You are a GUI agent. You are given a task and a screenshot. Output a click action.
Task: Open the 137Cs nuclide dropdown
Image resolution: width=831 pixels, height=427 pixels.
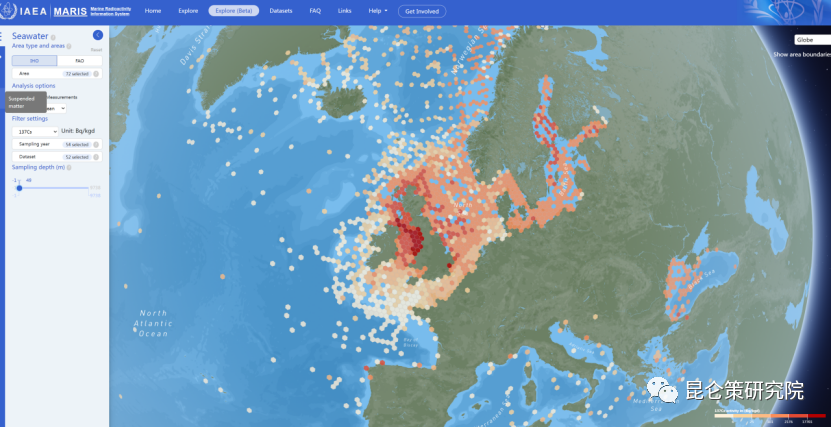coord(35,131)
